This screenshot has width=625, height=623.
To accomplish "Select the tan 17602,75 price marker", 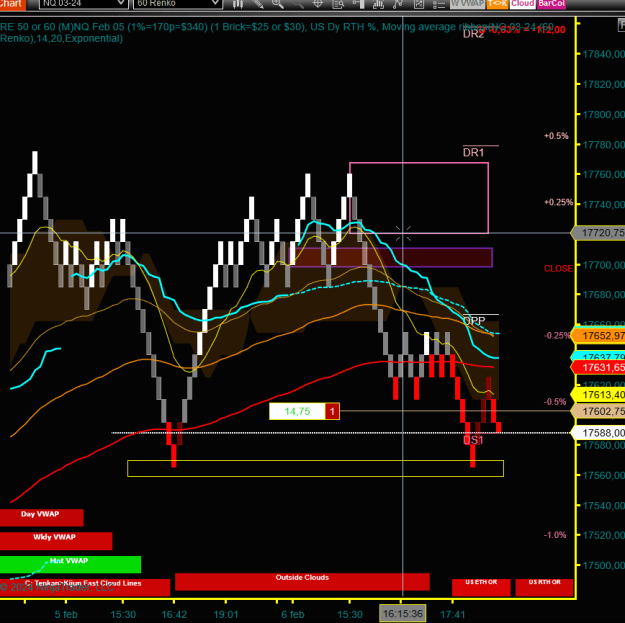I will pyautogui.click(x=599, y=411).
